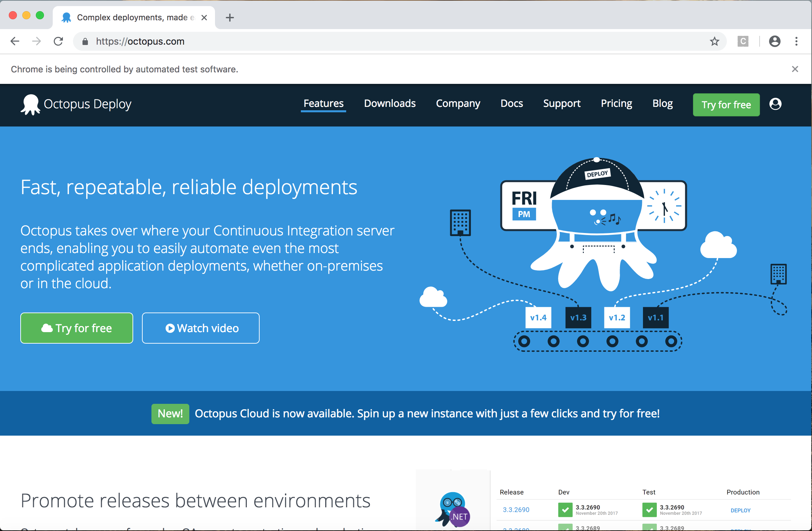Click the Octopus Cloud announcement banner

pyautogui.click(x=427, y=413)
